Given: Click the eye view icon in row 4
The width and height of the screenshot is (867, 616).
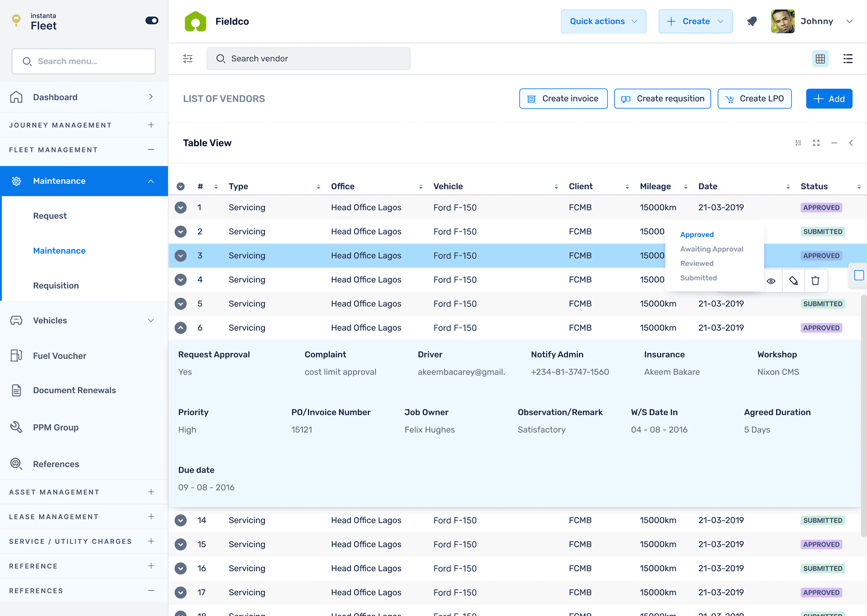Looking at the screenshot, I should tap(771, 281).
